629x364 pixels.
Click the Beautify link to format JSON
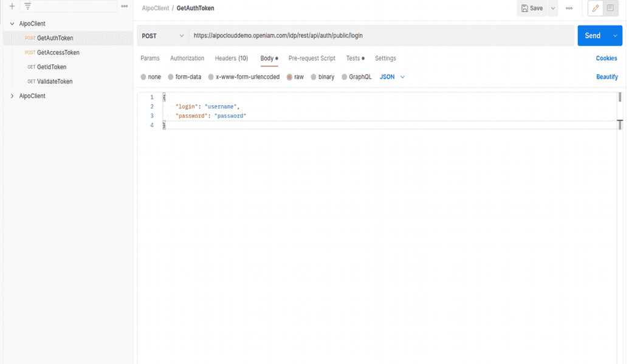(607, 77)
